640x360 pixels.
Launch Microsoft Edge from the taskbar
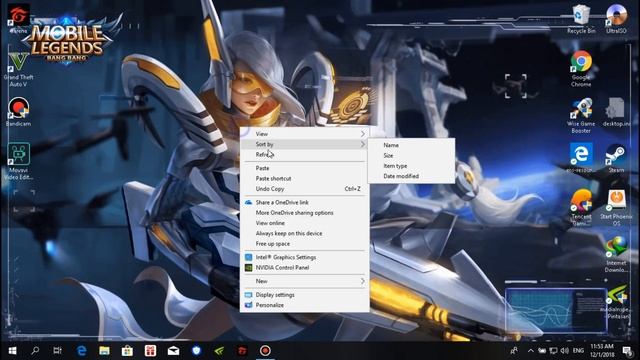[82, 351]
